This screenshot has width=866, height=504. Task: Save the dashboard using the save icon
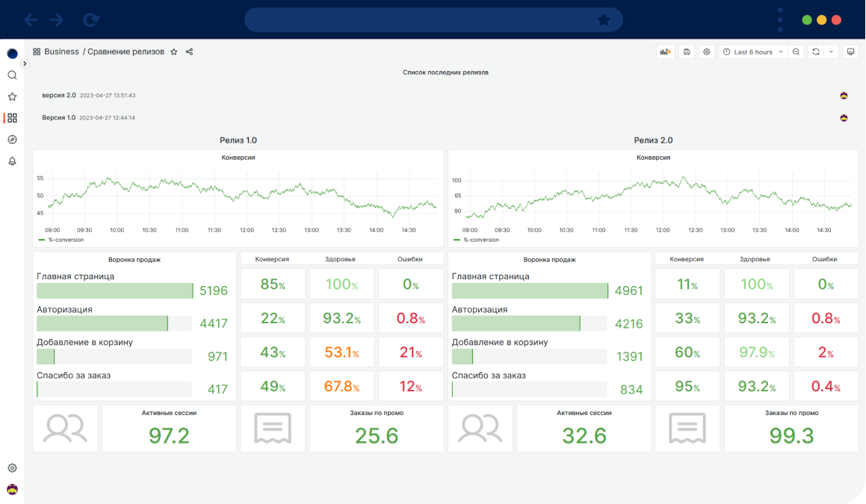(x=687, y=52)
